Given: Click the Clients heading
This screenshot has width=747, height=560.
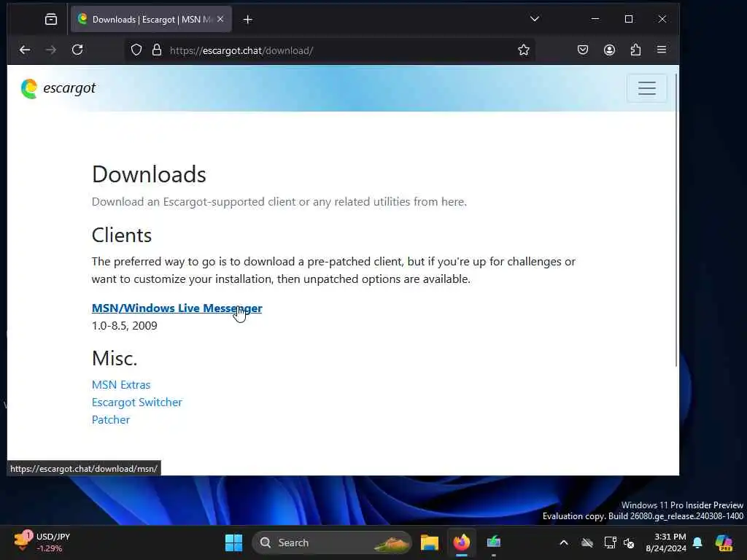Looking at the screenshot, I should 122,236.
